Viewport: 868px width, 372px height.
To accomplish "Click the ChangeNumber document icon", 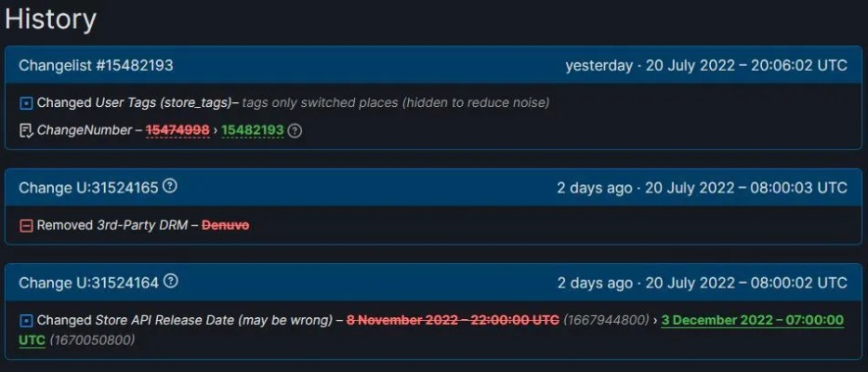I will [x=26, y=131].
